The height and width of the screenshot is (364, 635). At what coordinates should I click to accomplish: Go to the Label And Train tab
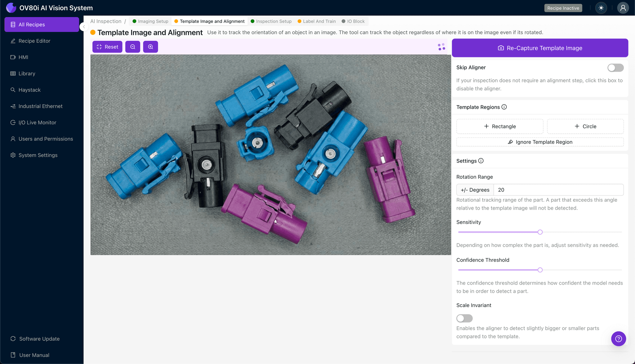(x=317, y=21)
